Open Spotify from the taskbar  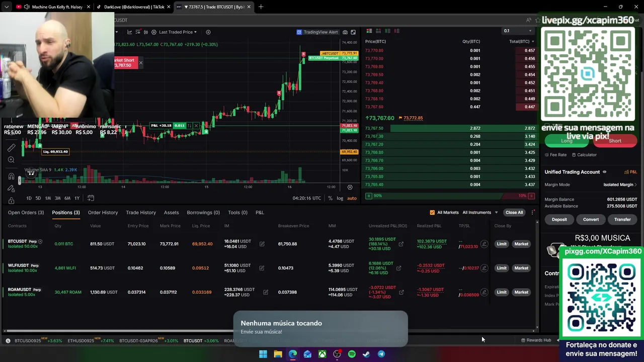tap(352, 354)
